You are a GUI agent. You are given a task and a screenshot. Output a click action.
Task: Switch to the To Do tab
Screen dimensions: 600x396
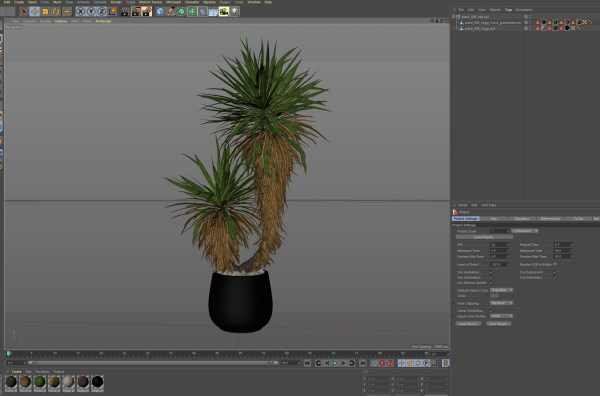pyautogui.click(x=578, y=218)
